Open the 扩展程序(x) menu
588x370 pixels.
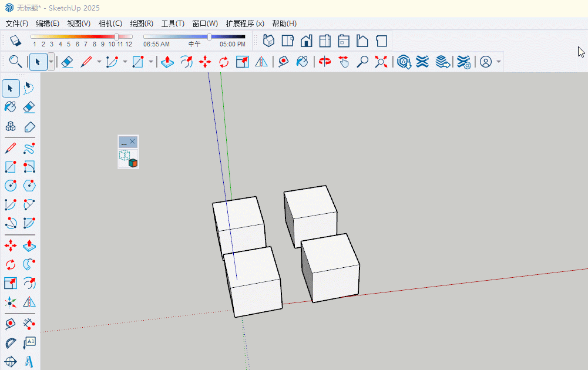(244, 23)
